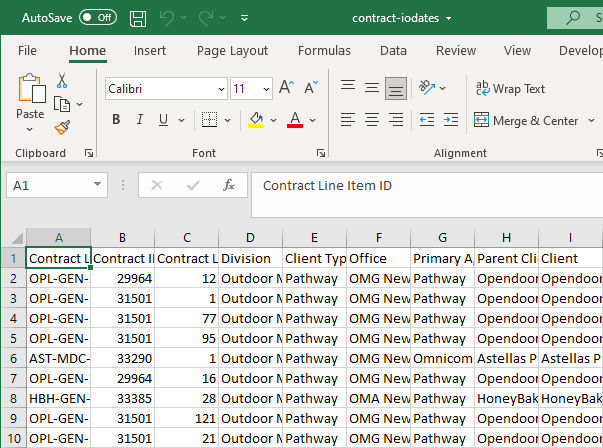
Task: Open the contract-iodates file name dropdown
Action: point(448,18)
